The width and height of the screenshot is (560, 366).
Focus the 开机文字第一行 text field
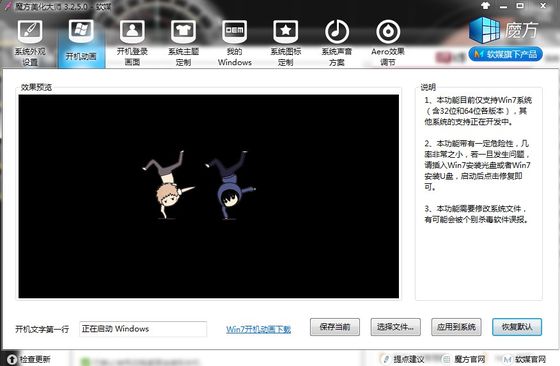click(x=143, y=329)
